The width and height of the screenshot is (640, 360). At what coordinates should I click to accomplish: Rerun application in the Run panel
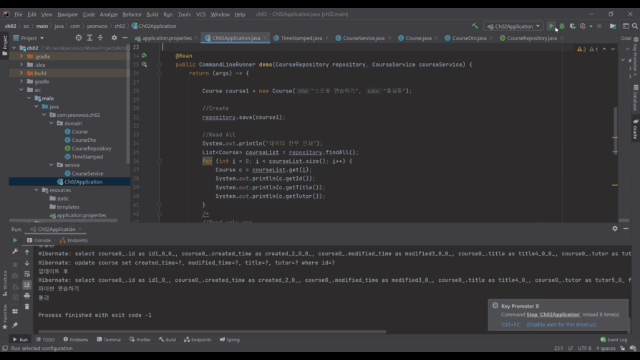click(x=15, y=240)
